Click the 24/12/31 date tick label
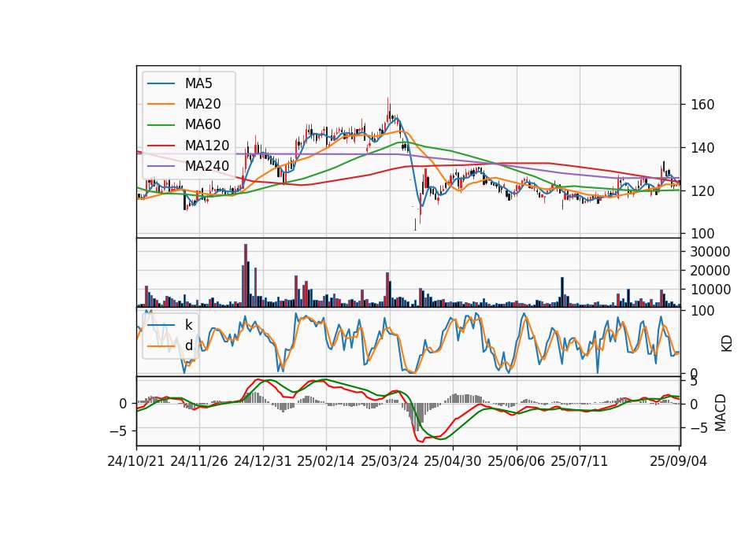 click(263, 461)
